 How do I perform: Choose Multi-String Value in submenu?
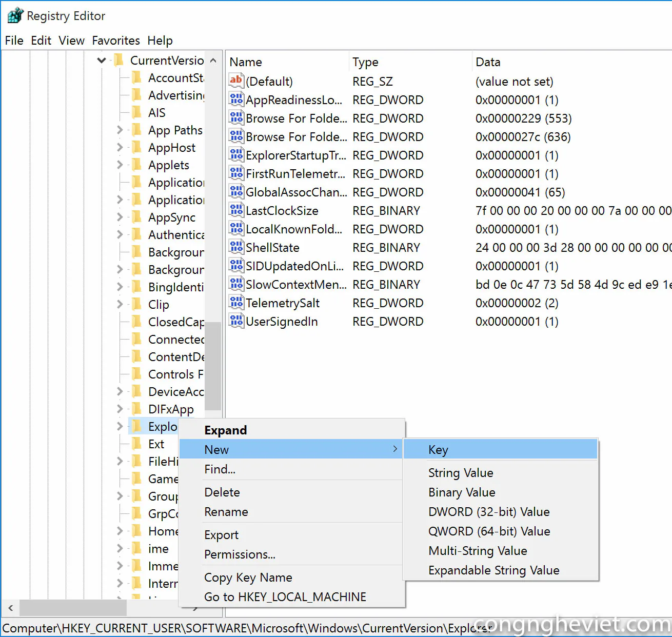point(501,551)
